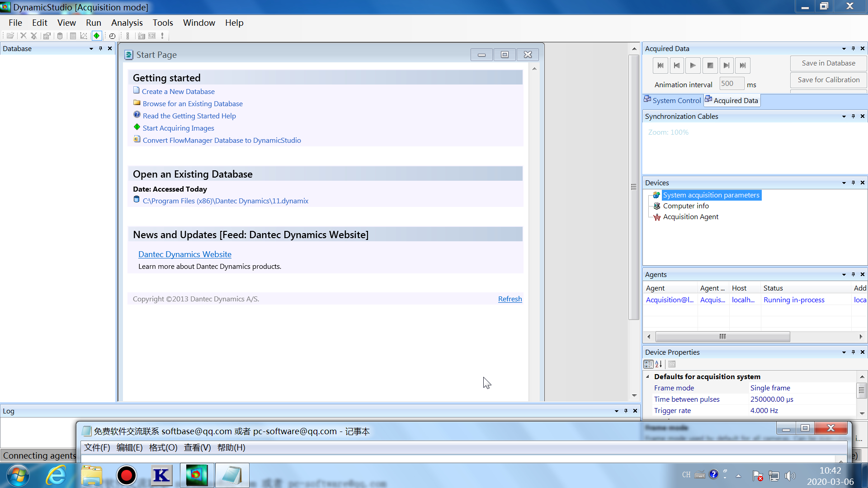Select the Frame mode property value
This screenshot has height=488, width=868.
(x=802, y=388)
